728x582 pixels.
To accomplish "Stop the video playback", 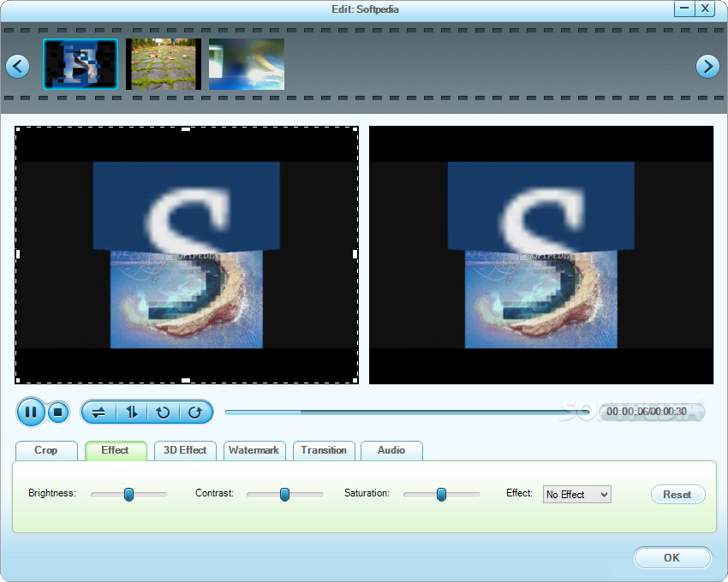I will click(58, 413).
